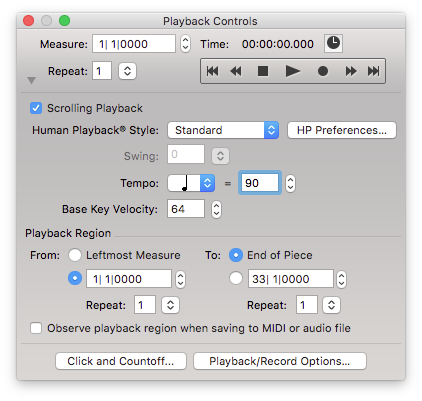The width and height of the screenshot is (422, 401).
Task: Click the fast forward transport icon
Action: tap(351, 71)
